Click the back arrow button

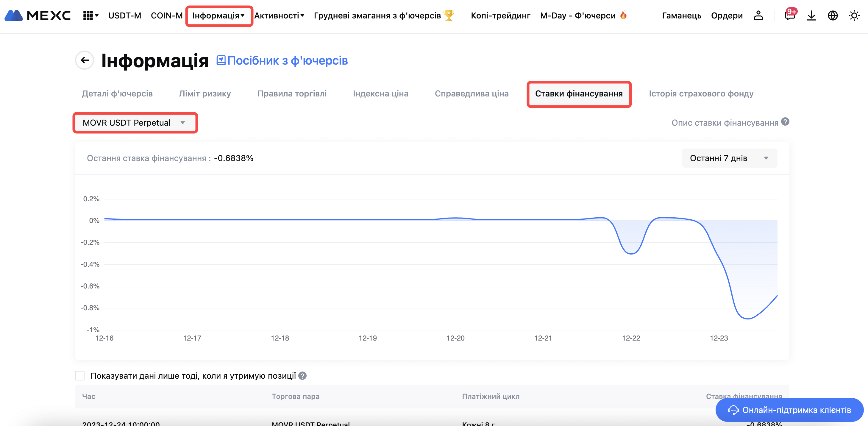pos(85,60)
